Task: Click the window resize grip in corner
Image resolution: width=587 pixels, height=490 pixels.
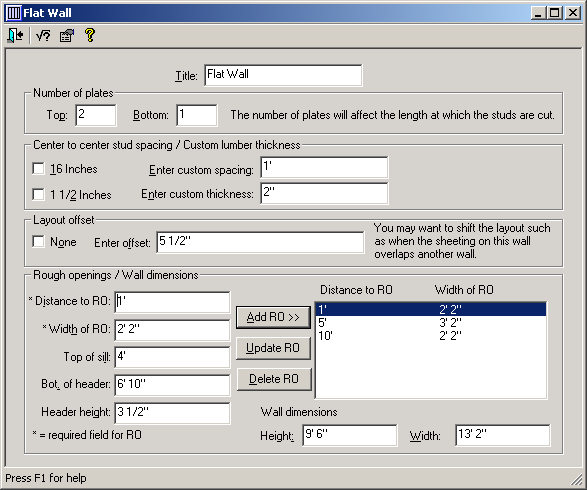Action: (x=577, y=480)
